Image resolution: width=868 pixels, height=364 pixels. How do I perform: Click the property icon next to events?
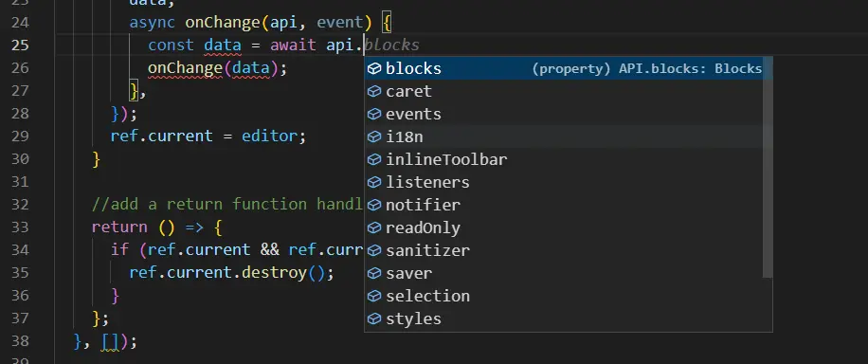(x=374, y=114)
